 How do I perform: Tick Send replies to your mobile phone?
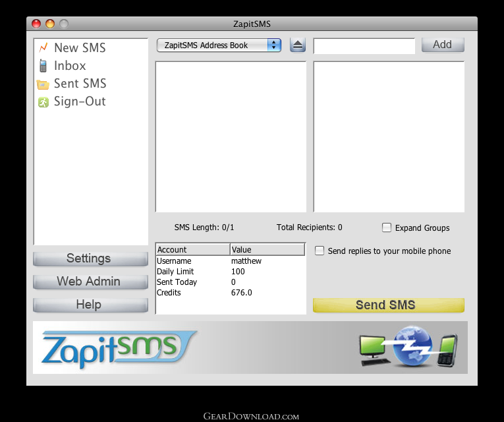320,251
